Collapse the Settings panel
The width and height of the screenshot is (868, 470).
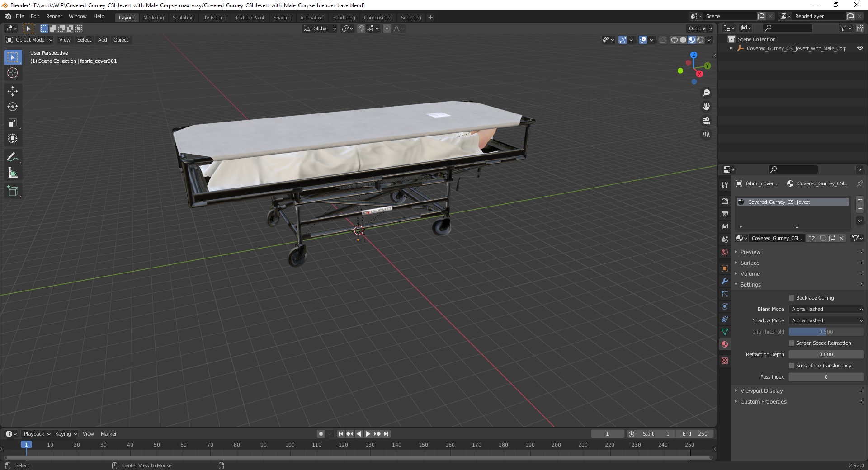(x=750, y=284)
